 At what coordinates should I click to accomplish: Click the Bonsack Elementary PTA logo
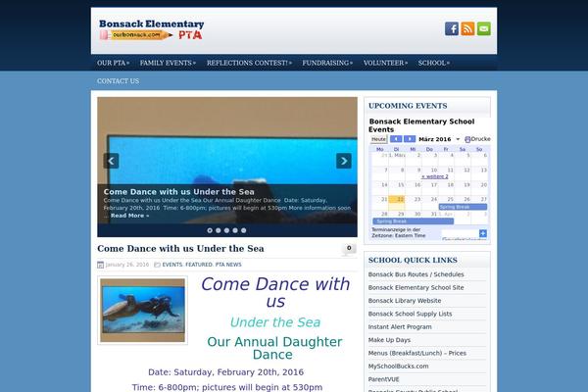(x=152, y=29)
